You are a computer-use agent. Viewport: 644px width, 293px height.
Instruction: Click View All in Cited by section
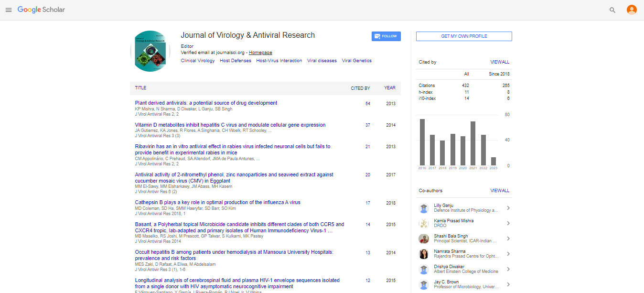click(x=500, y=62)
